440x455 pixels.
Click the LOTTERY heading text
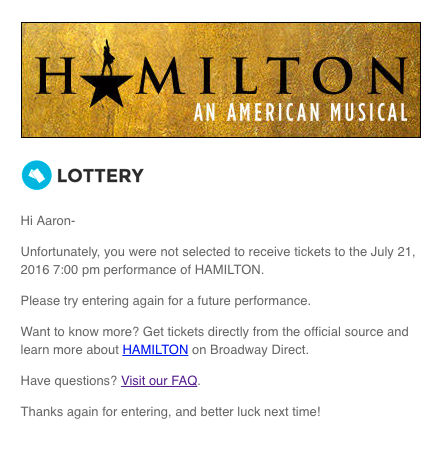[x=100, y=176]
